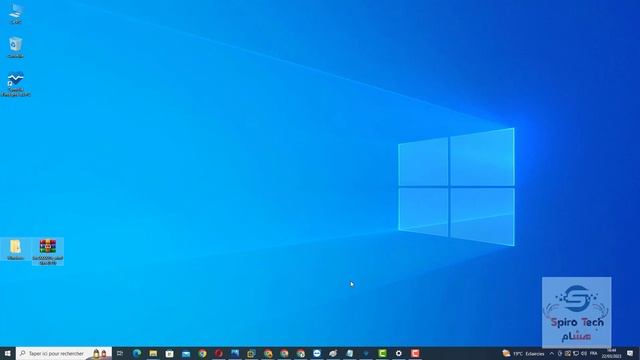The image size is (640, 360).
Task: Open the Windows Start menu
Action: 7,353
